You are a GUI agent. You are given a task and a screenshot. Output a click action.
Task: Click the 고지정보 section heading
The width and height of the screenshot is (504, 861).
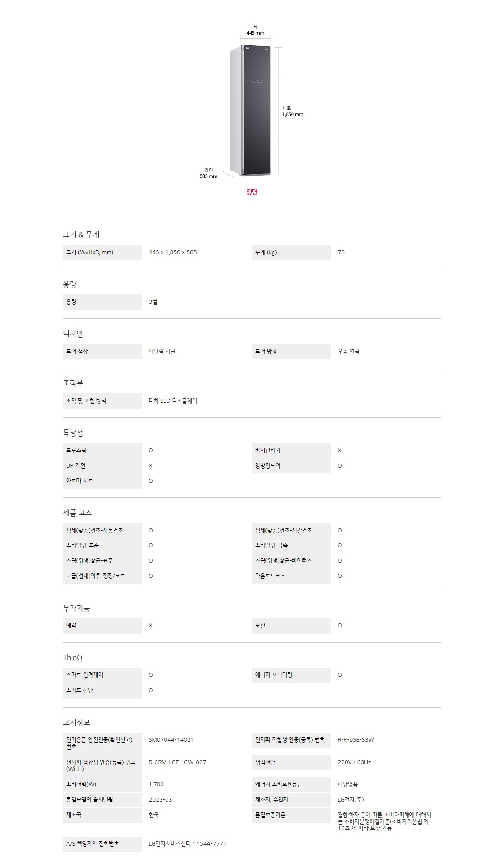coord(76,722)
